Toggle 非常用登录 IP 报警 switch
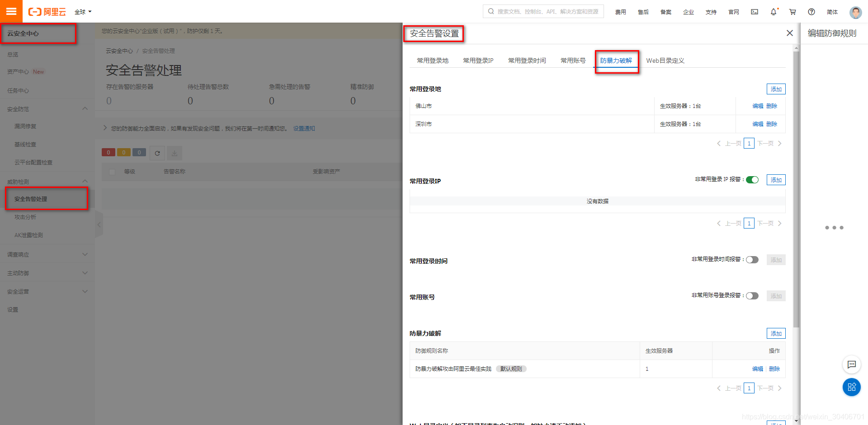The width and height of the screenshot is (868, 425). point(752,180)
